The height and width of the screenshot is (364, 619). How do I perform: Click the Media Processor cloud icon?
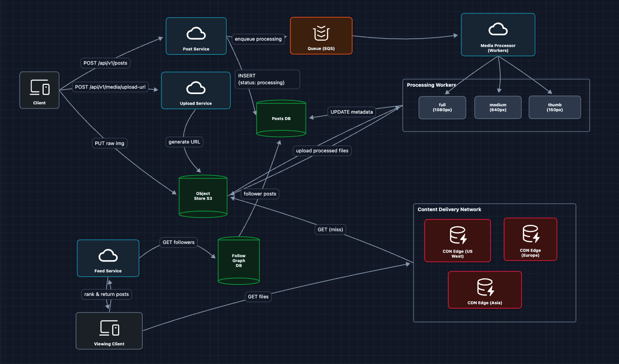coord(498,29)
